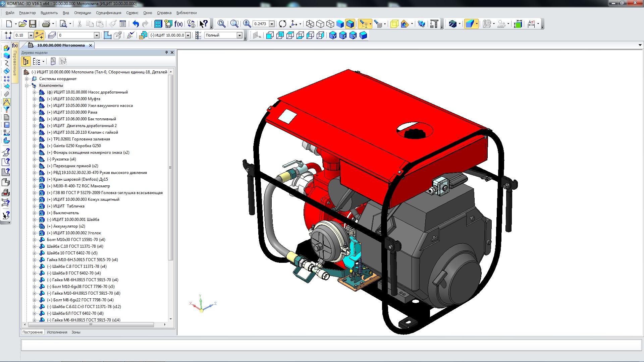Click the Y-axis view orientation cube

[x=333, y=35]
